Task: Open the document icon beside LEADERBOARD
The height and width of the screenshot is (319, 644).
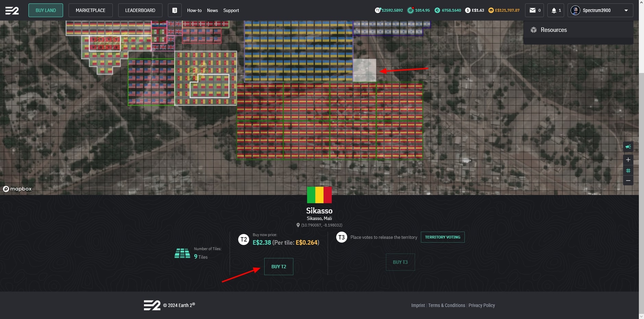Action: 174,10
